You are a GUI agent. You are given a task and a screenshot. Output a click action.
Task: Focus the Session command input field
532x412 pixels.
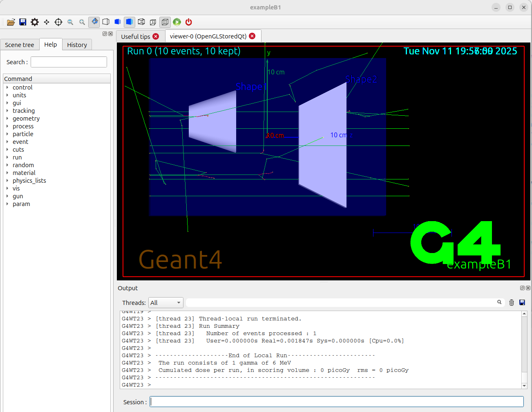(x=337, y=401)
